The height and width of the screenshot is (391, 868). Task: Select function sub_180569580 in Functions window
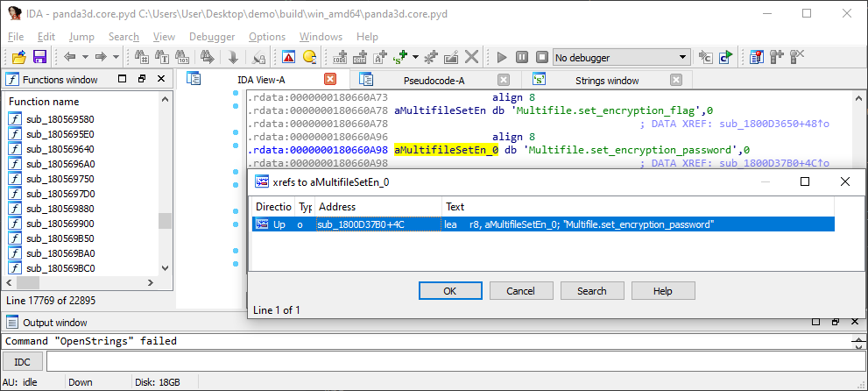60,119
